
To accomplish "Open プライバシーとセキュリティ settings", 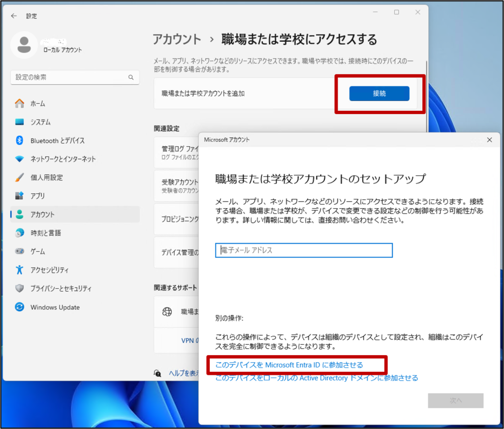I will [x=75, y=288].
